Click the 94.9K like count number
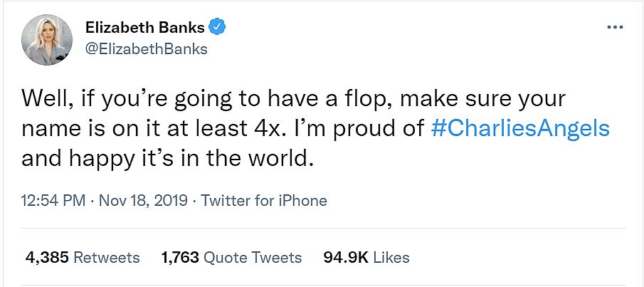This screenshot has height=287, width=644. point(345,257)
